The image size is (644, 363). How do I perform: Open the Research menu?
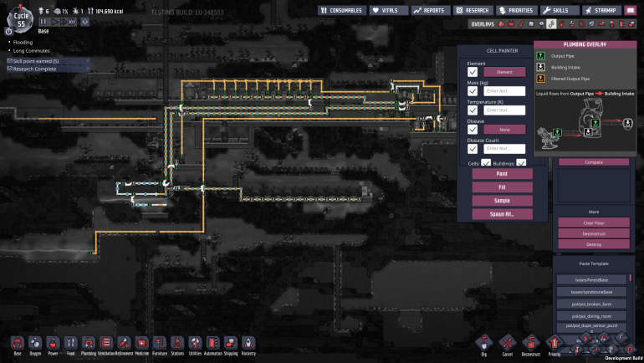(473, 11)
